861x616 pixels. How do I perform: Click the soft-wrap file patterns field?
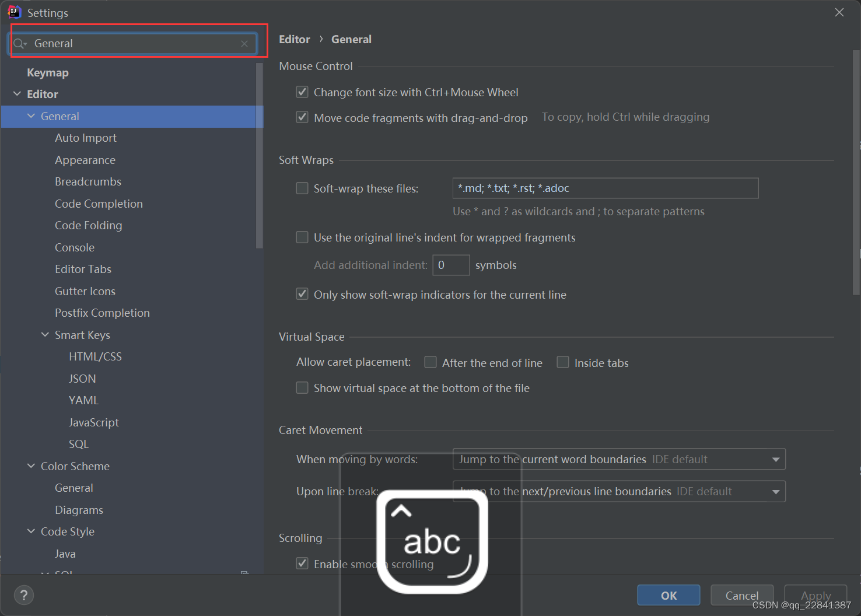tap(605, 188)
